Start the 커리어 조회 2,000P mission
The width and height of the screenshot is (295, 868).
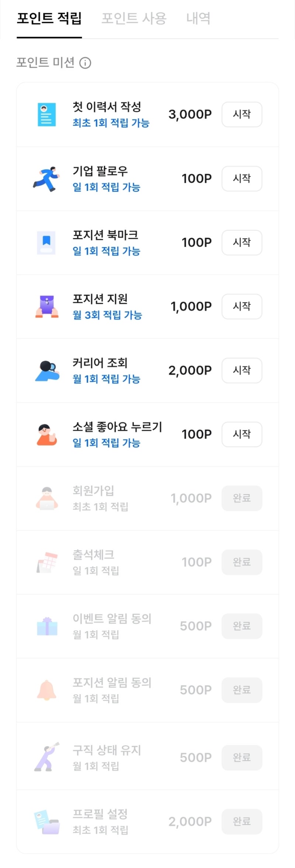tap(242, 370)
